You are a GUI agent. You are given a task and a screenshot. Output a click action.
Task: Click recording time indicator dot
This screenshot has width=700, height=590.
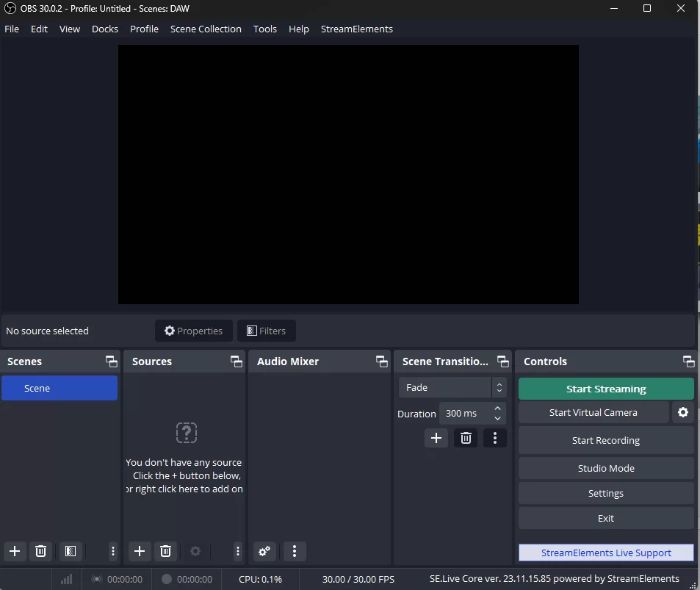(167, 579)
